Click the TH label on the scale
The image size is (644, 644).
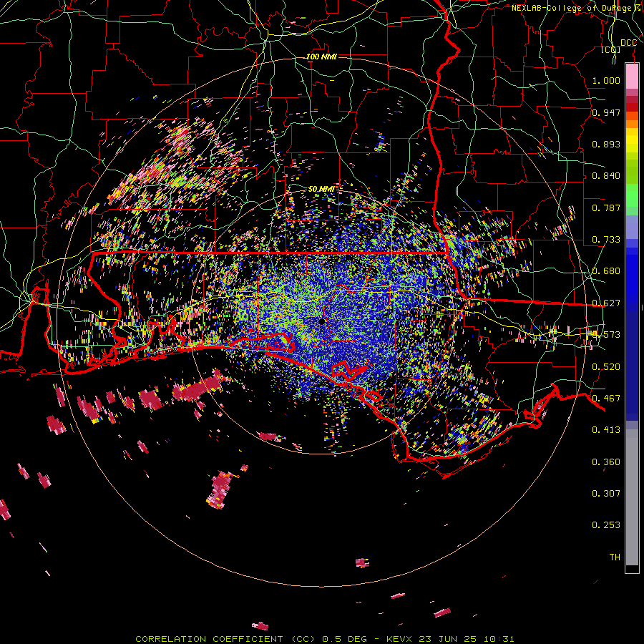click(x=615, y=557)
